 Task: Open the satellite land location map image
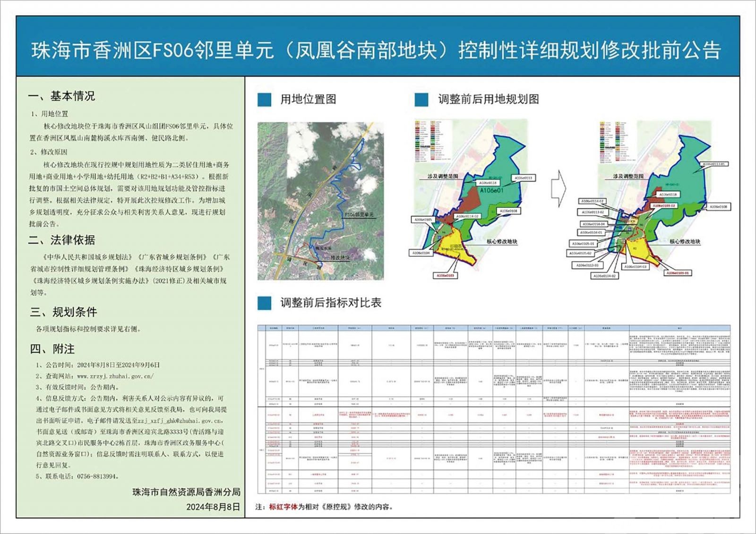(x=320, y=201)
